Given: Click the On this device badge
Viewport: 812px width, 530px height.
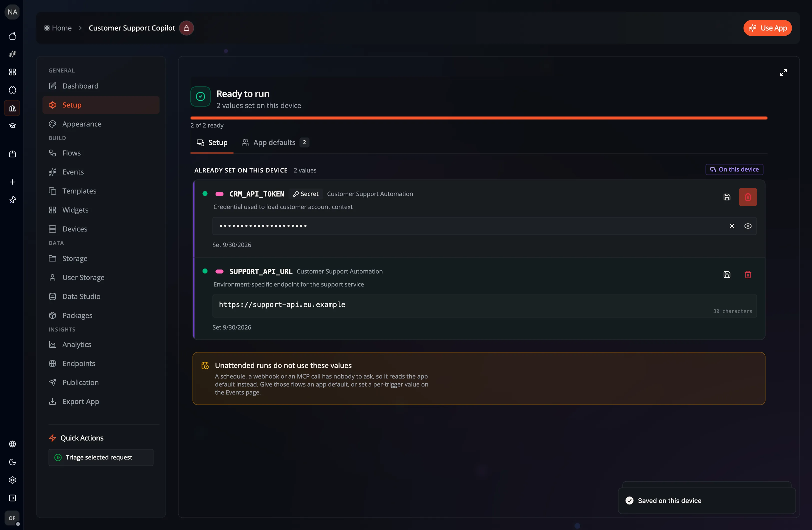Looking at the screenshot, I should pos(734,169).
